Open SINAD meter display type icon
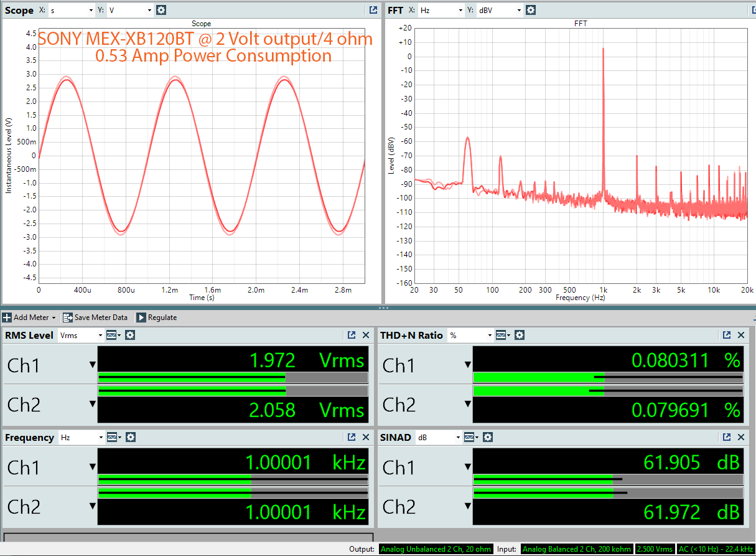 coord(471,437)
